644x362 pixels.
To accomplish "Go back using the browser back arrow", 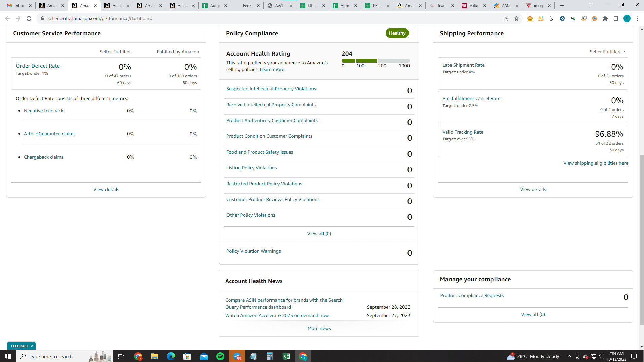I will [x=7, y=18].
